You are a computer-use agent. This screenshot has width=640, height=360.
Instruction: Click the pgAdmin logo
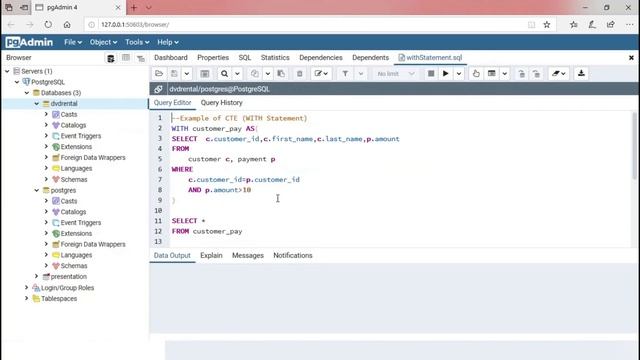[x=29, y=42]
